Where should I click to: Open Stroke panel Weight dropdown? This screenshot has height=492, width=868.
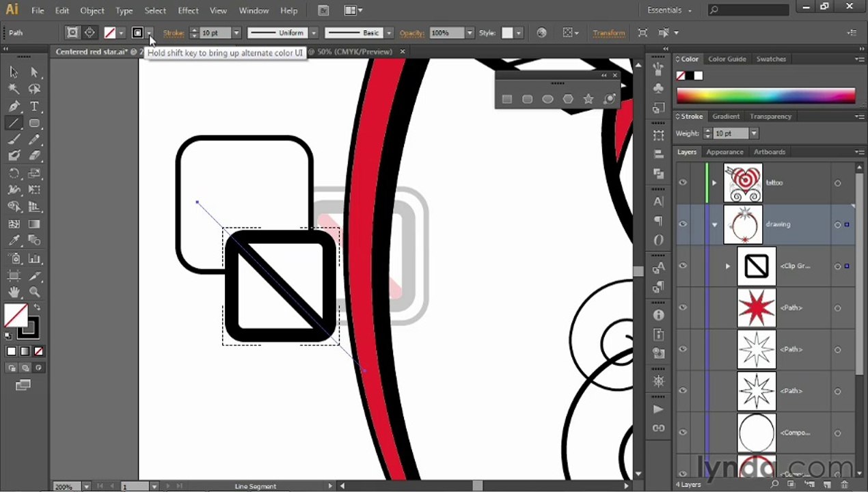[x=754, y=133]
